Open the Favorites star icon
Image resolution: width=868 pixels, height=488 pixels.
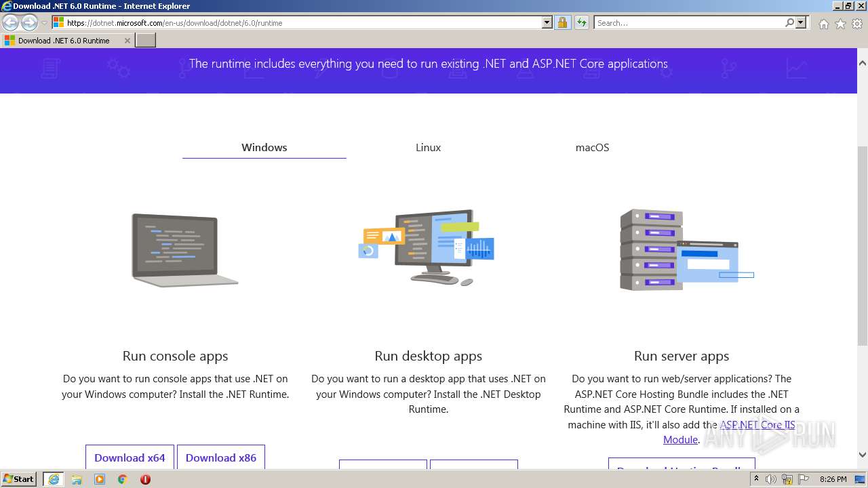click(x=840, y=24)
